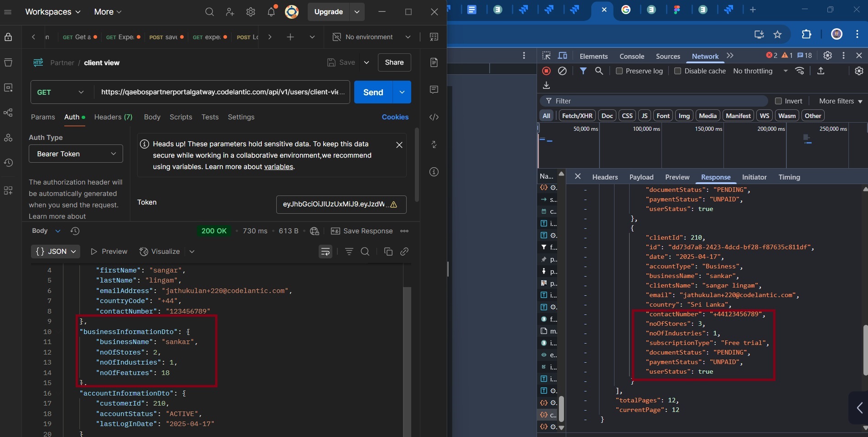Image resolution: width=868 pixels, height=437 pixels.
Task: Open Postman hamburger menu
Action: pos(8,12)
